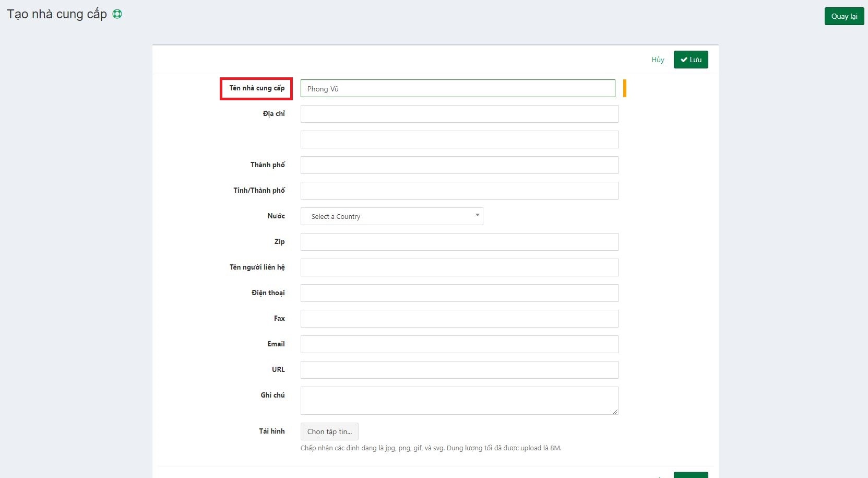Focus the Email input field
The width and height of the screenshot is (868, 478).
click(459, 344)
